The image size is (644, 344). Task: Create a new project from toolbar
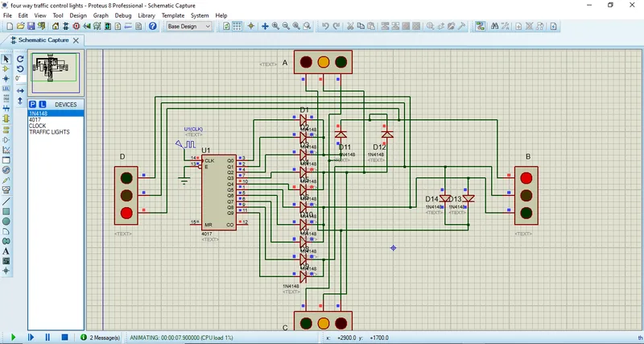pos(10,27)
